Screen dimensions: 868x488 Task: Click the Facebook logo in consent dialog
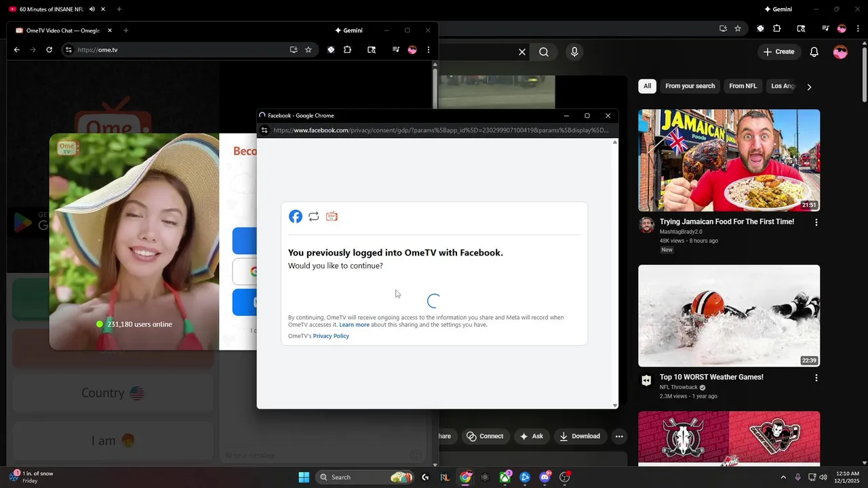click(x=296, y=216)
